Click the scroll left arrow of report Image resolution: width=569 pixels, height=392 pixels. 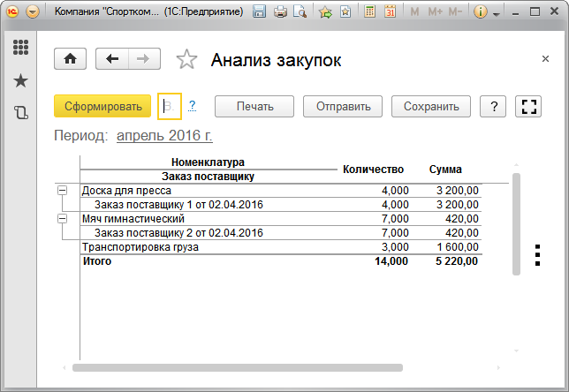64,367
